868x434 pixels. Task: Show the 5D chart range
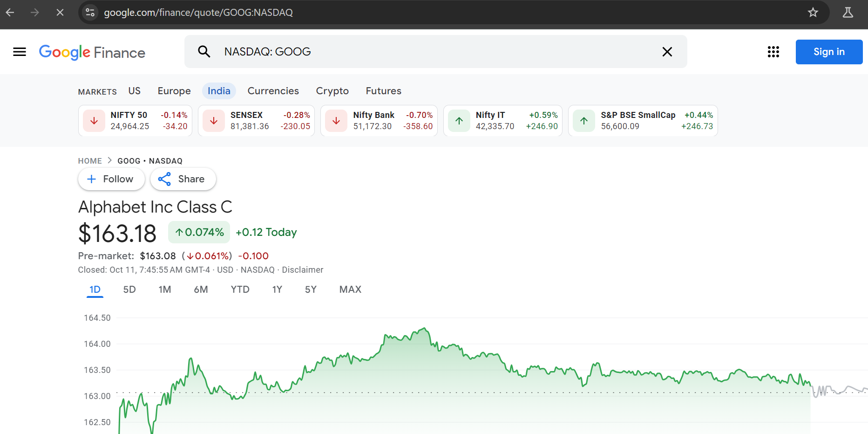[x=129, y=289]
